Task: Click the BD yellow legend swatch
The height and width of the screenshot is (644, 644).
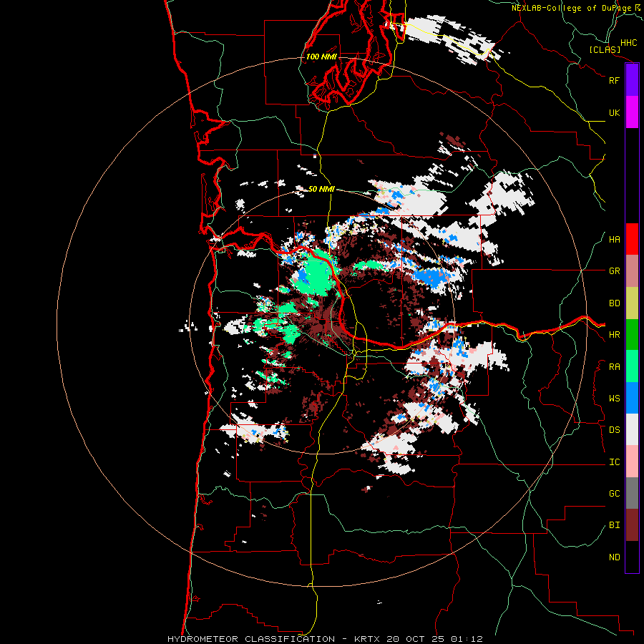Action: point(632,303)
